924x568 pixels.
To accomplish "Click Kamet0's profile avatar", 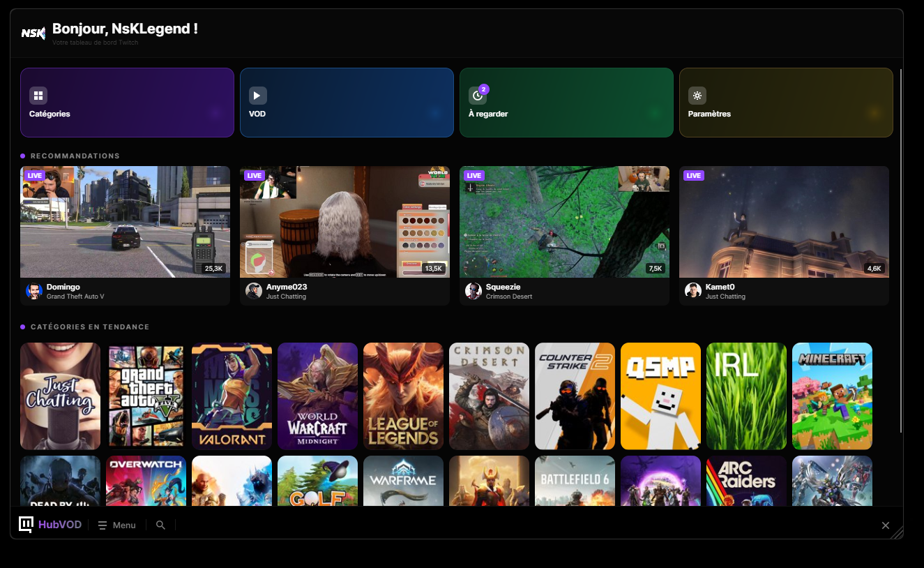I will (x=692, y=291).
